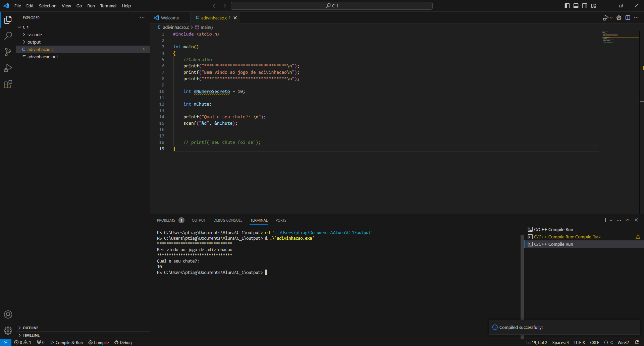The image size is (644, 346).
Task: Click the remote window status bar icon
Action: (6, 342)
